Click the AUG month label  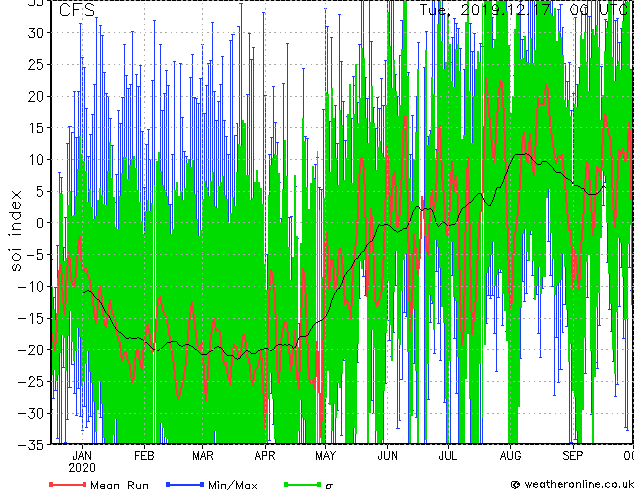510,456
